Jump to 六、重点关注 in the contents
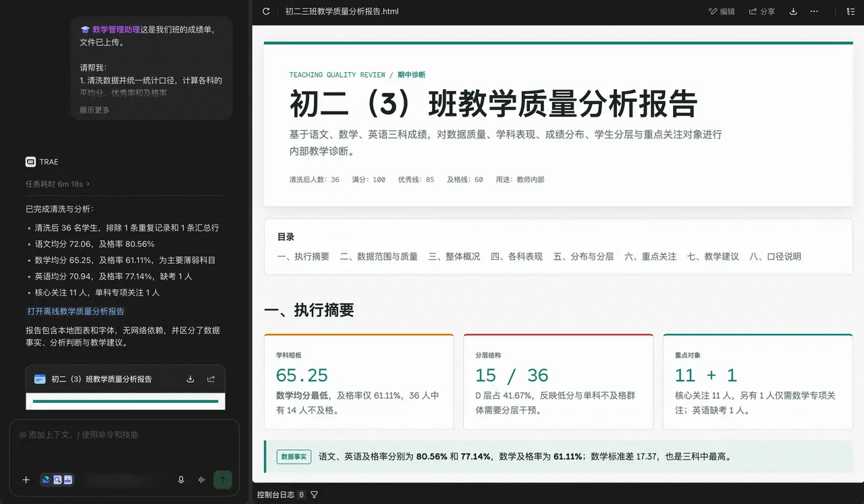The width and height of the screenshot is (864, 504). pos(650,256)
